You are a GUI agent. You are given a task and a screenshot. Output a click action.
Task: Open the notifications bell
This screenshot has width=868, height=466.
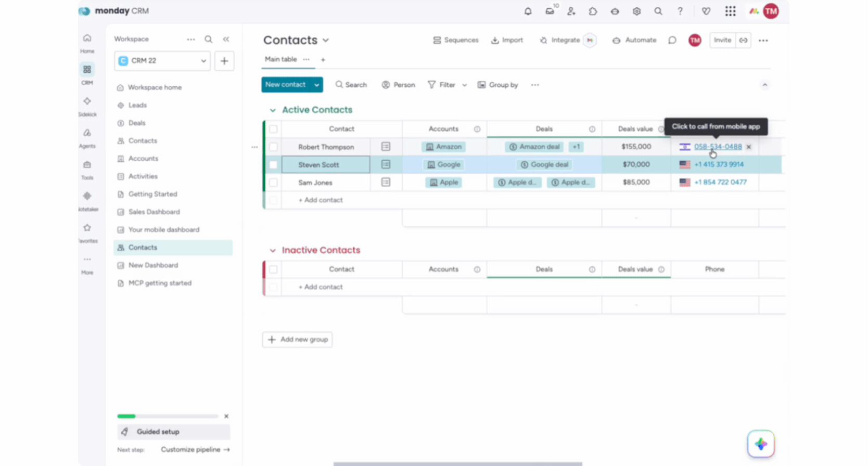click(528, 11)
